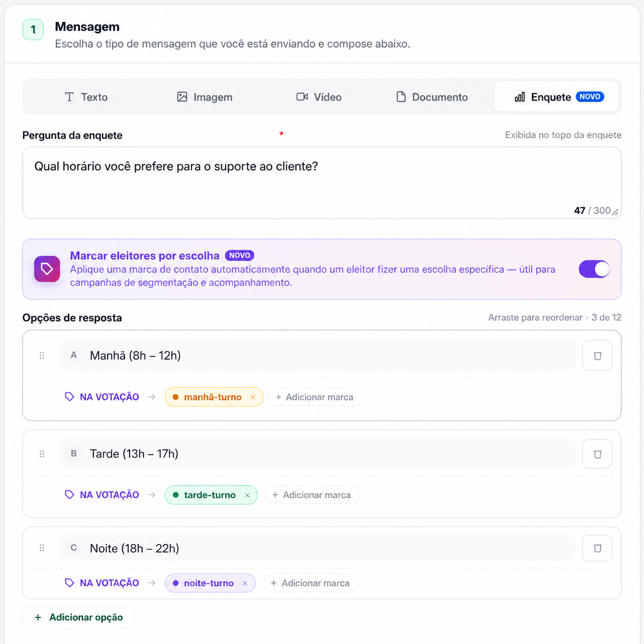This screenshot has width=644, height=644.
Task: Remove the tarde-turno tag via its x
Action: click(x=247, y=496)
